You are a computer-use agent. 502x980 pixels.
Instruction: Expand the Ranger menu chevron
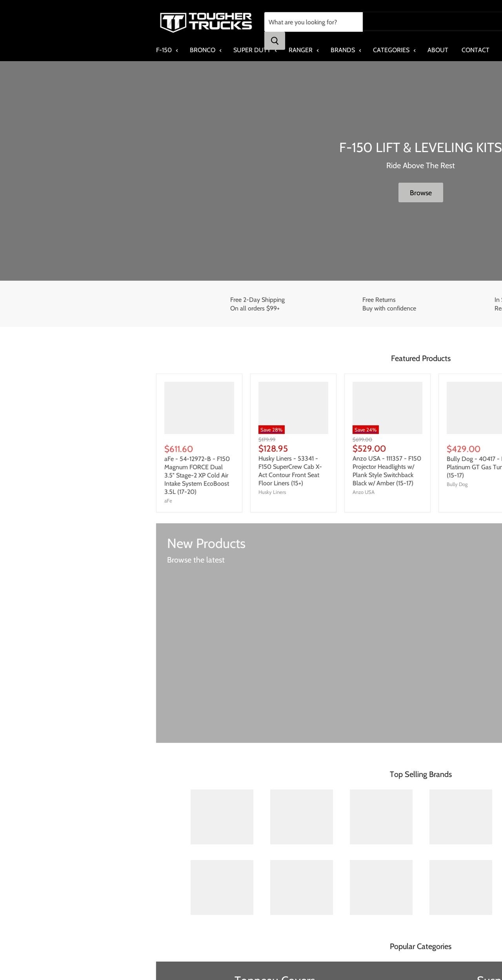coord(317,51)
